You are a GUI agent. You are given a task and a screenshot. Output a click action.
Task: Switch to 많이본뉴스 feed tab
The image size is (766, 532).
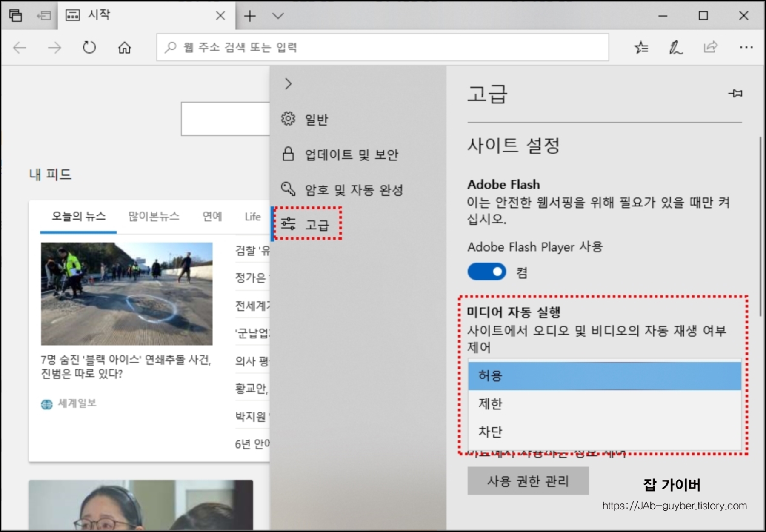(x=154, y=217)
